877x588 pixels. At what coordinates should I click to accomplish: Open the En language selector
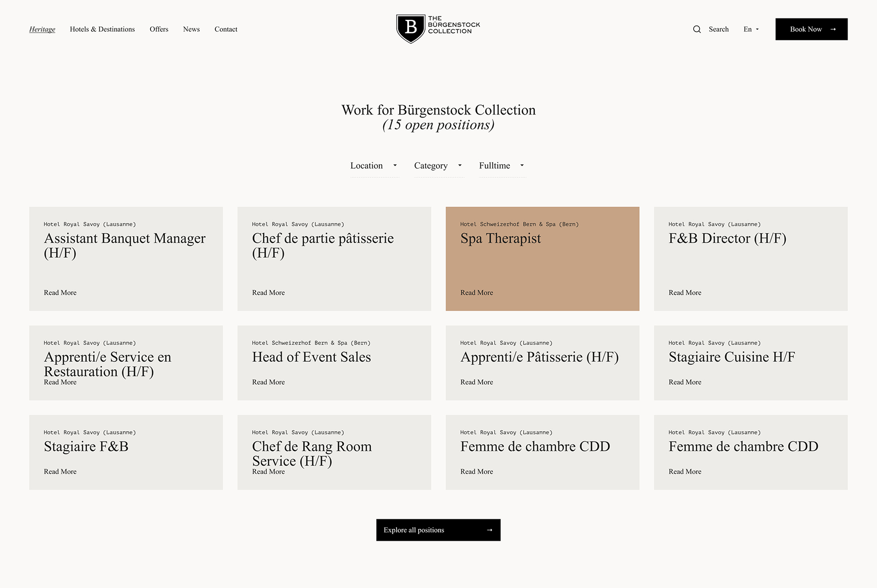coord(751,29)
